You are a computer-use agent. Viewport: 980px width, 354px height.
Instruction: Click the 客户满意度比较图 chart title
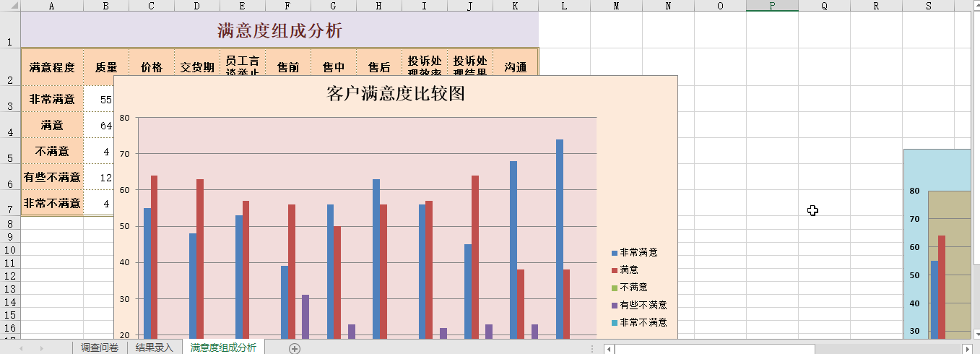click(x=395, y=94)
